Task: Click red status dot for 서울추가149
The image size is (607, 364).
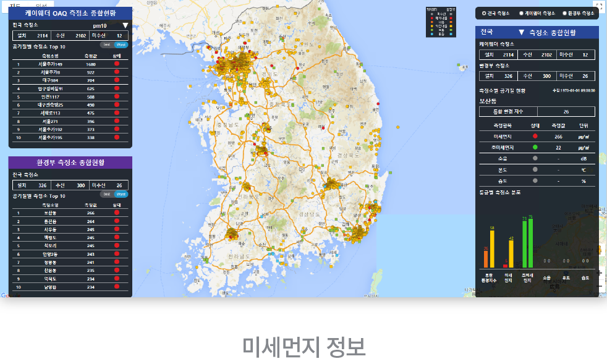Action: [x=116, y=64]
